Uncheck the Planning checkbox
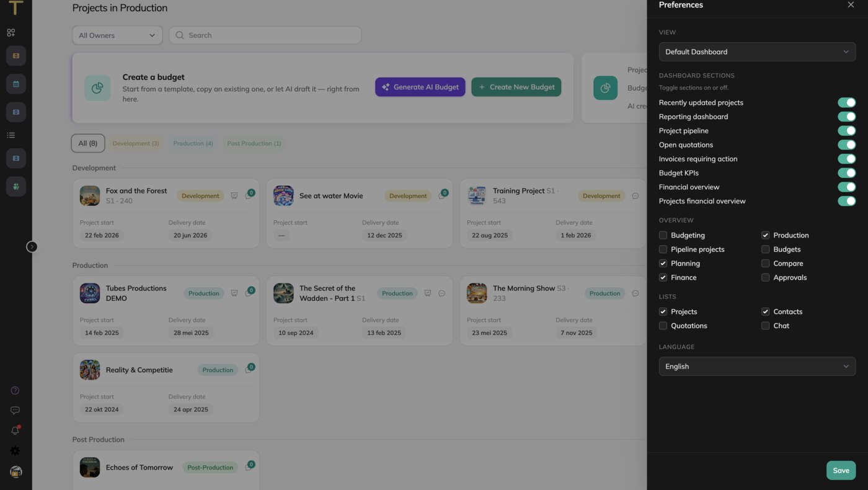 [663, 264]
